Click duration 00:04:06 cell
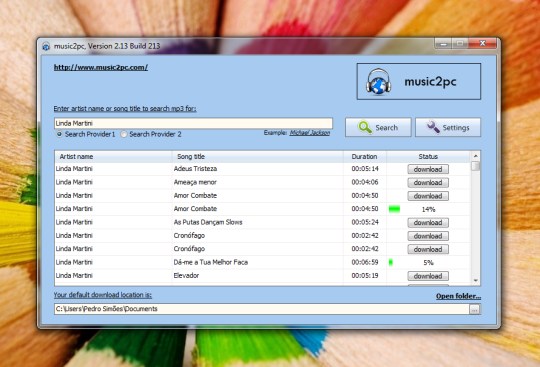 pos(365,182)
